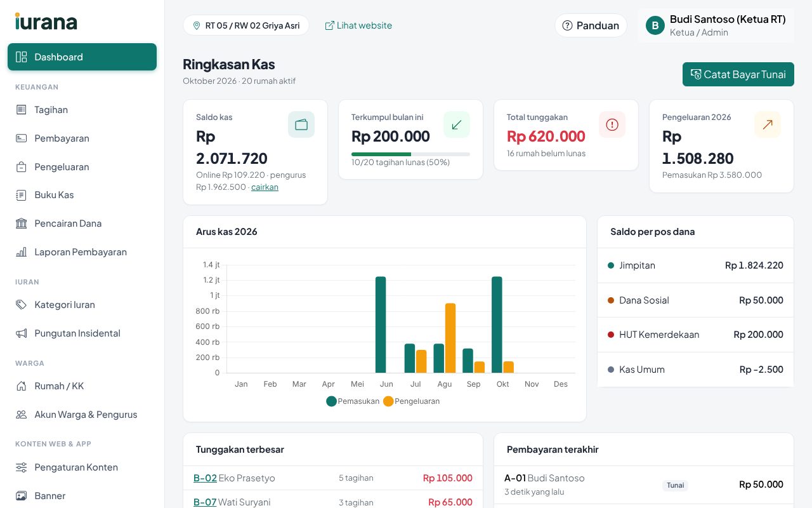Navigate to Laporan Pembayaran
The width and height of the screenshot is (812, 508).
click(x=82, y=252)
